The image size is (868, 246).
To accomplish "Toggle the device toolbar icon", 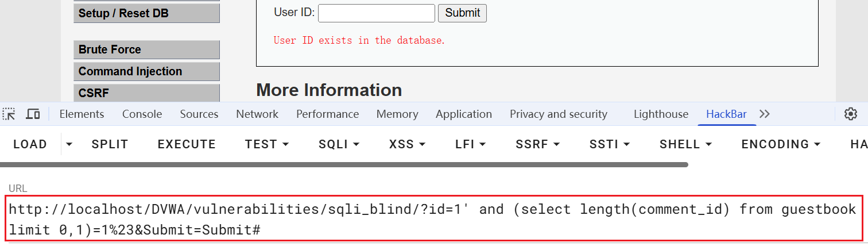I will pyautogui.click(x=33, y=114).
